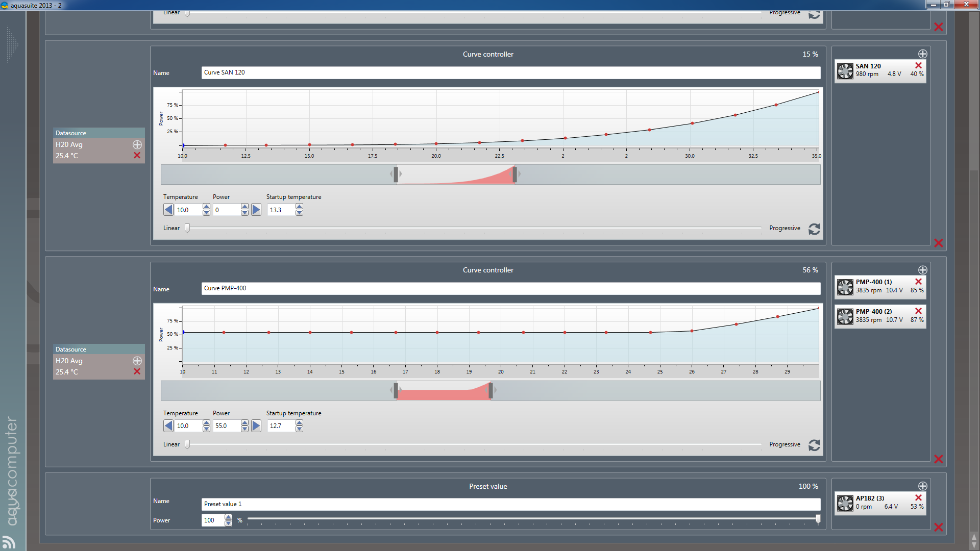Increase Preset value 1 power percentage
Viewport: 980px width, 551px height.
(x=228, y=517)
